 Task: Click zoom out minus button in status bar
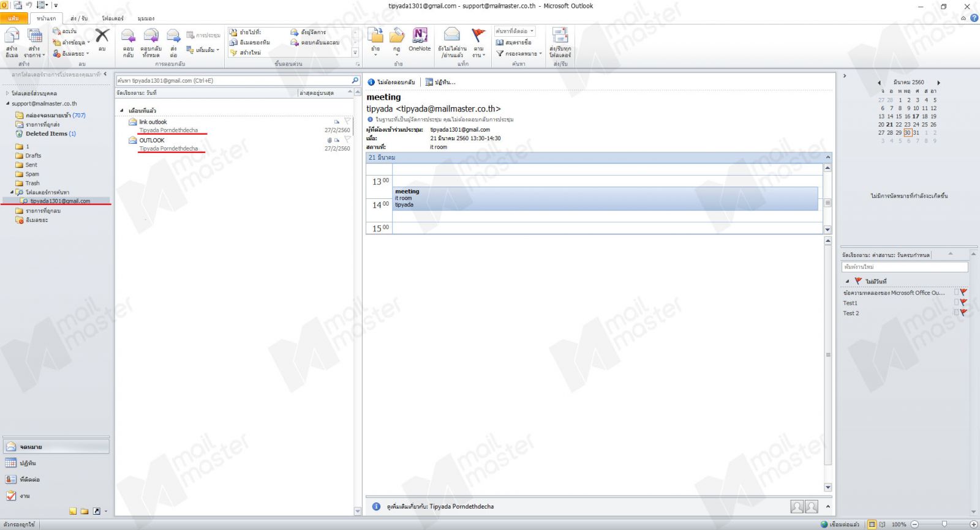coord(914,524)
